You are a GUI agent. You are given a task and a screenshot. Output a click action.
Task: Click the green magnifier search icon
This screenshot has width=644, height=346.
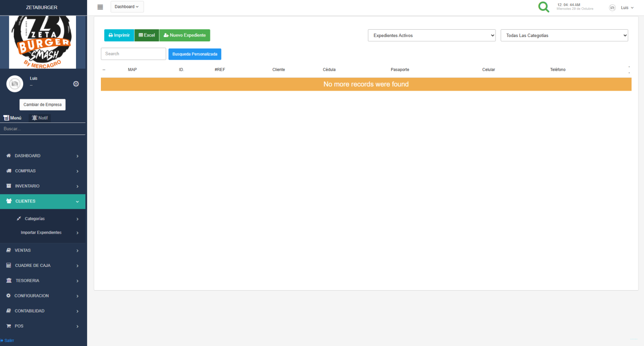(544, 7)
